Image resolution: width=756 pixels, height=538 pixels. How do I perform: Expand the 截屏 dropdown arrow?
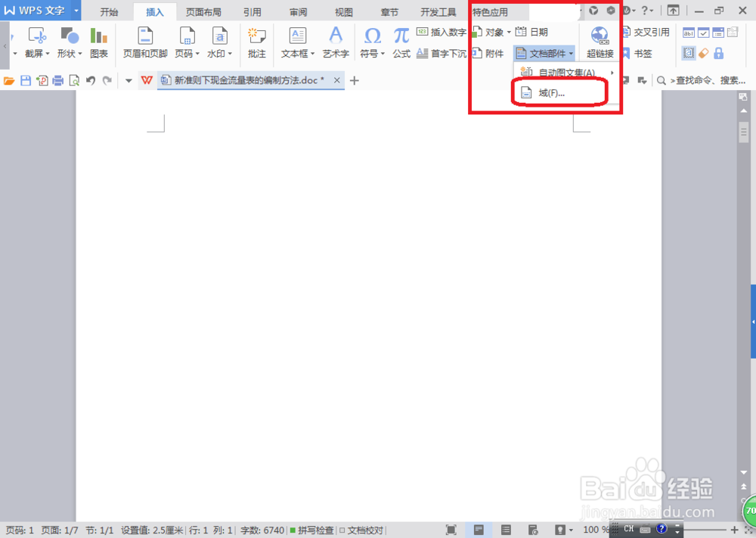coord(48,54)
